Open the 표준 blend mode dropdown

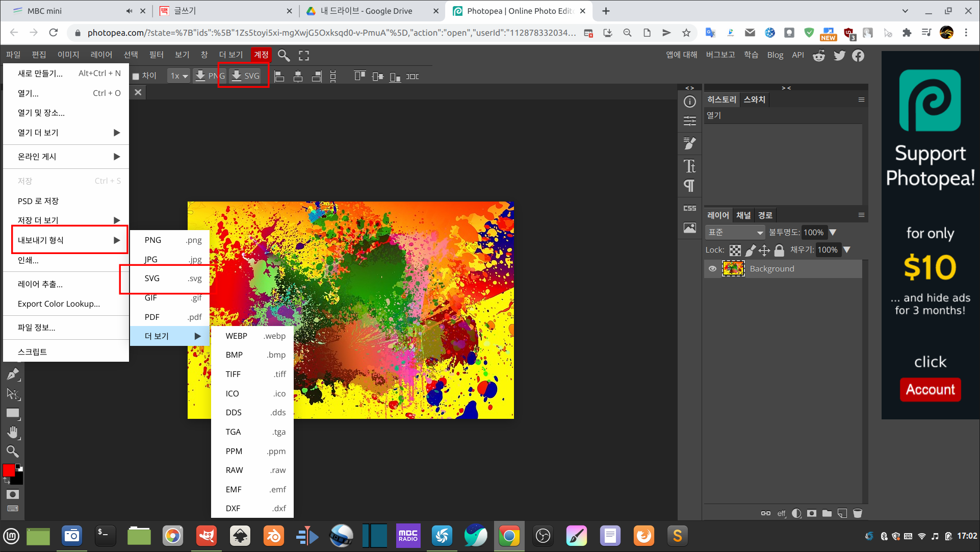pos(735,233)
